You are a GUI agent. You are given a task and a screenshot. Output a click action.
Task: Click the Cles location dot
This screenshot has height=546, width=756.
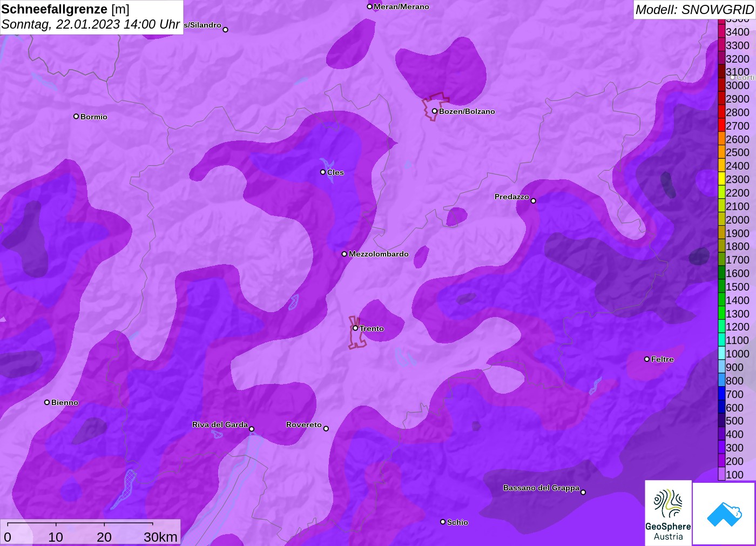coord(323,172)
